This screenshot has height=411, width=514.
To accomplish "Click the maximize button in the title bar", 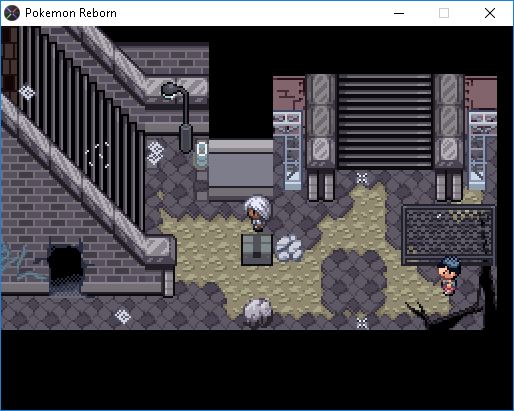I will tap(444, 13).
